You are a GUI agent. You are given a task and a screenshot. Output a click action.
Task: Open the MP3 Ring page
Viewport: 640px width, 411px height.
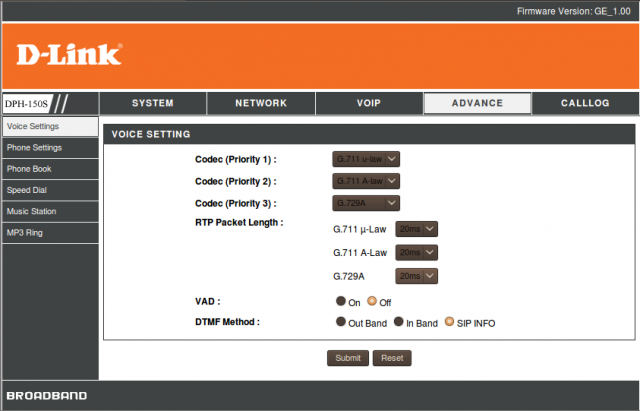point(50,232)
